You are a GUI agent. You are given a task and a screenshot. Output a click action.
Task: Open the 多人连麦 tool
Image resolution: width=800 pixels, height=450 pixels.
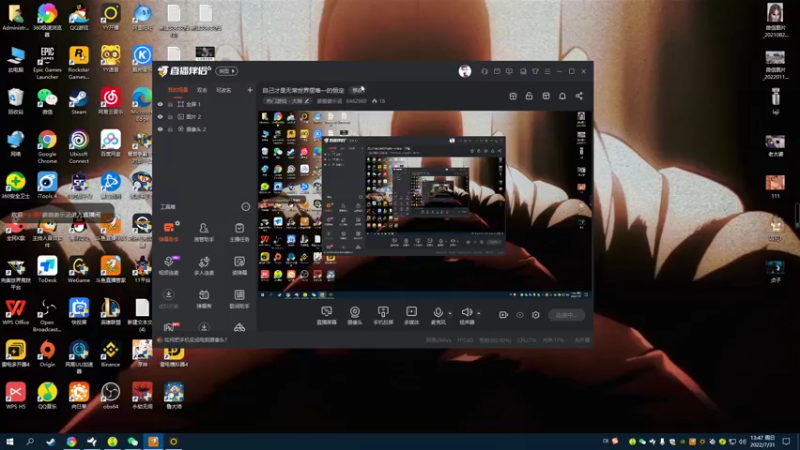[204, 265]
